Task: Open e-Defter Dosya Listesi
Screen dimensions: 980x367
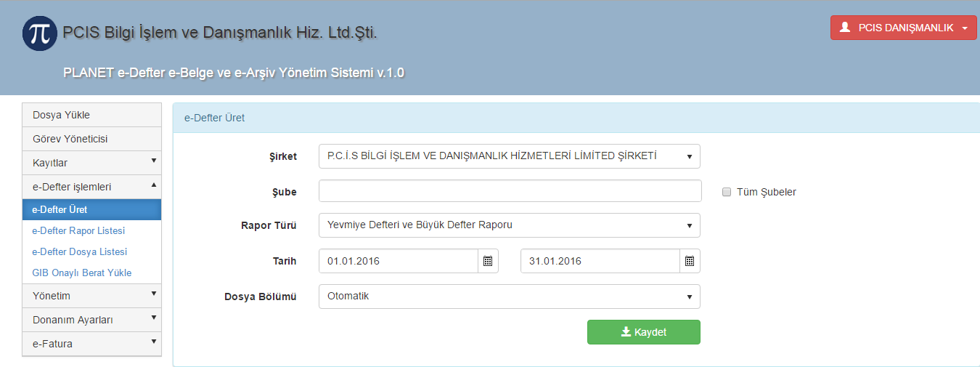Action: coord(80,251)
